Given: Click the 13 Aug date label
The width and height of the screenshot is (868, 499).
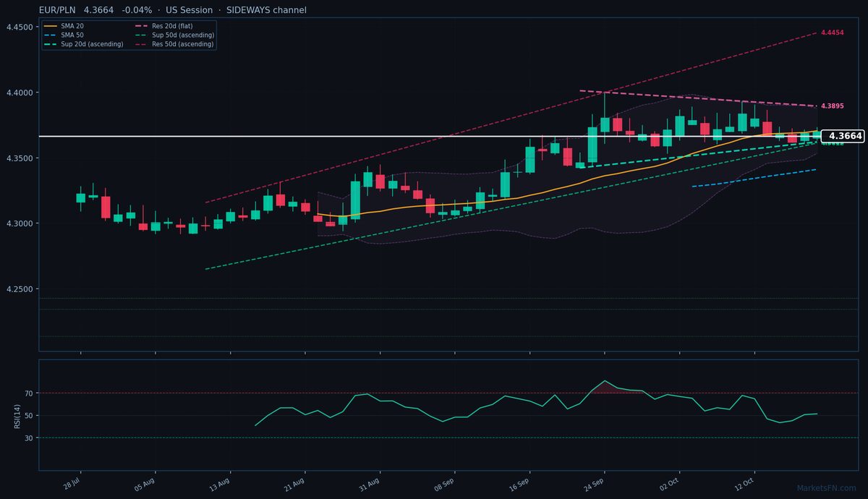Looking at the screenshot, I should [x=220, y=484].
